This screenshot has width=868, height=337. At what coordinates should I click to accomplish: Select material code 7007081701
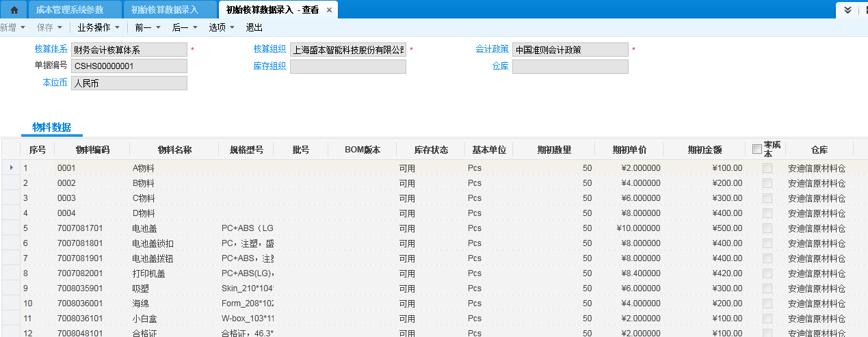pyautogui.click(x=80, y=228)
